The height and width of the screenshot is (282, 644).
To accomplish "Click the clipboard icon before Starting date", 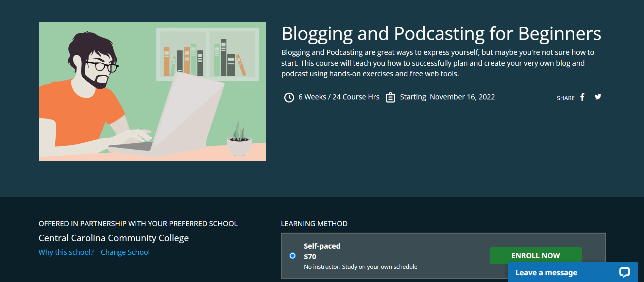I will (x=390, y=97).
